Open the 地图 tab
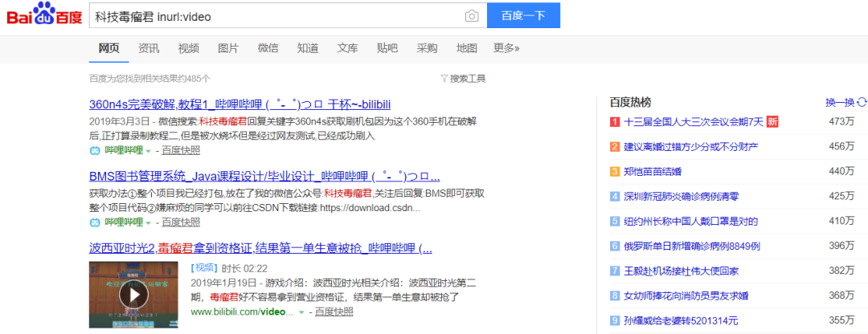Image resolution: width=868 pixels, height=334 pixels. coord(467,48)
